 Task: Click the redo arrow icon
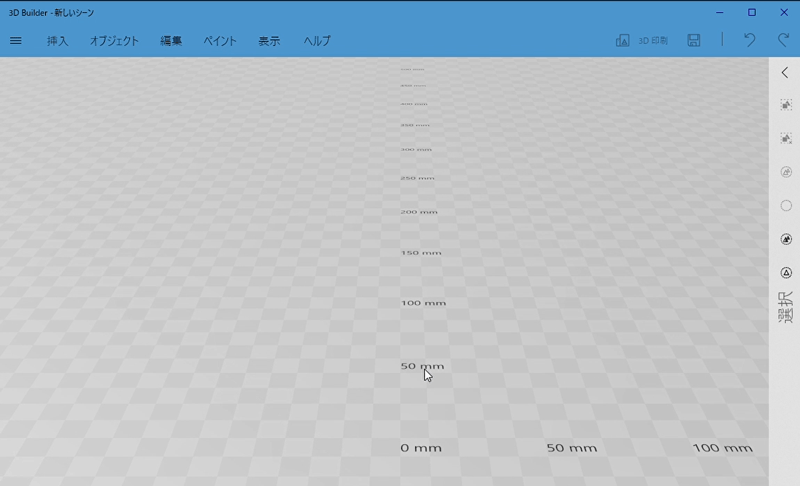click(x=783, y=40)
